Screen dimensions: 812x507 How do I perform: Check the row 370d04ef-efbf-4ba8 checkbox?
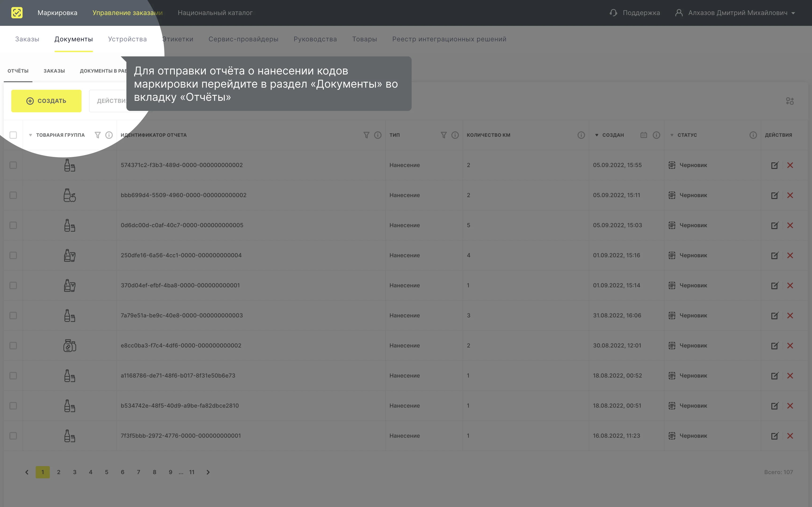click(13, 285)
